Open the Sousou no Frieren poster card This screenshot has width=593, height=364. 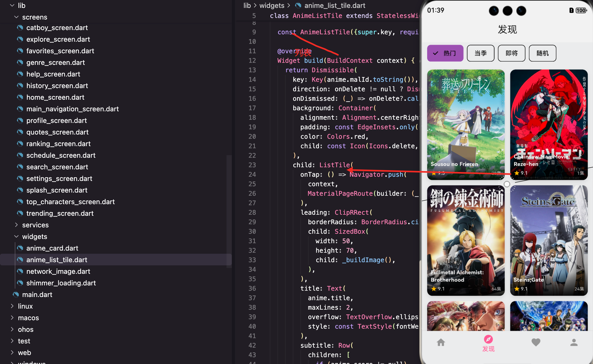(466, 124)
